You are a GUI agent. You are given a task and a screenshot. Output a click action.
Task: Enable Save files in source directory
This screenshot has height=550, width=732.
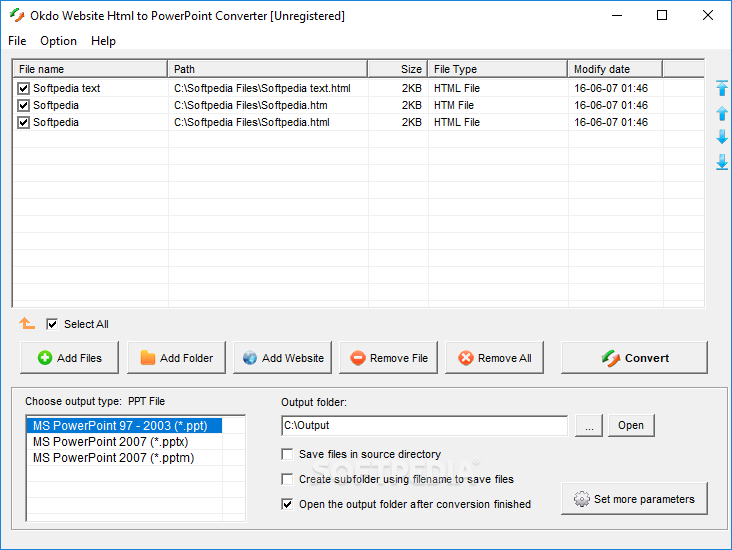point(287,454)
